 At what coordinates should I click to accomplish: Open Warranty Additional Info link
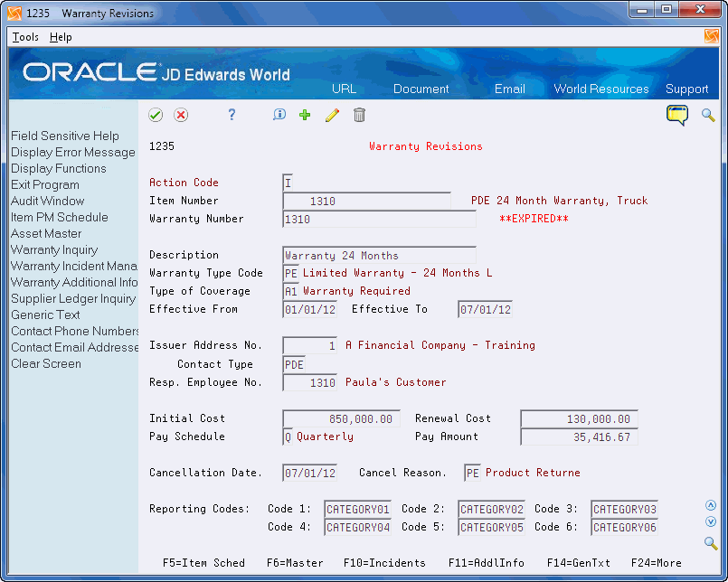click(x=74, y=282)
